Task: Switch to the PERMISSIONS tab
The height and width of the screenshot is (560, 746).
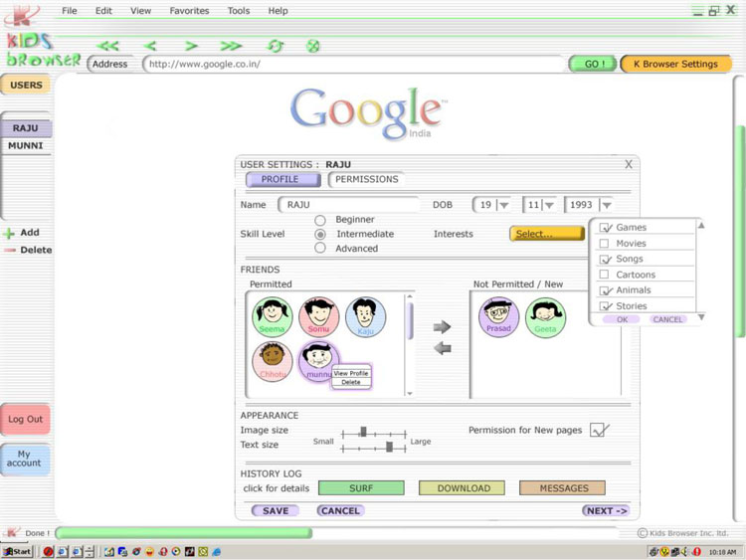Action: point(366,180)
